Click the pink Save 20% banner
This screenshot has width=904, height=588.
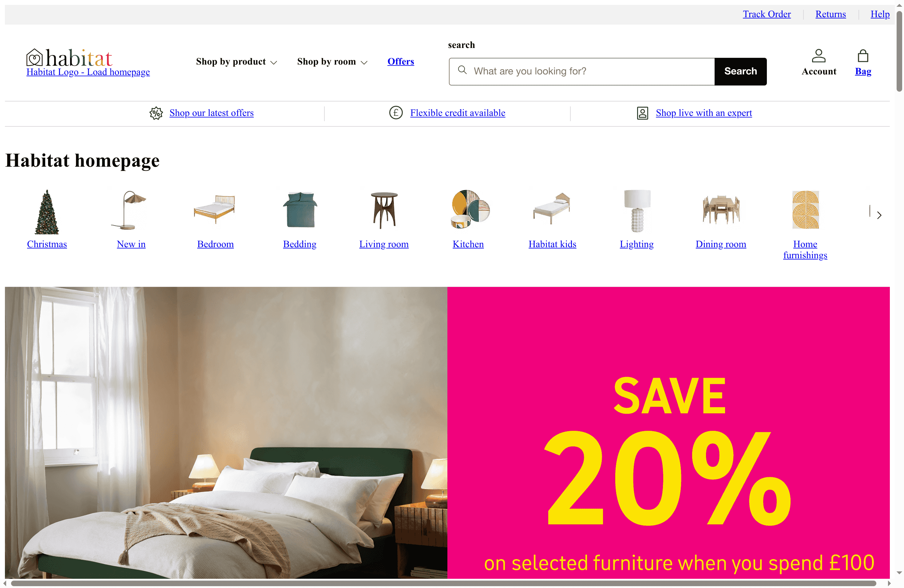[x=668, y=433]
